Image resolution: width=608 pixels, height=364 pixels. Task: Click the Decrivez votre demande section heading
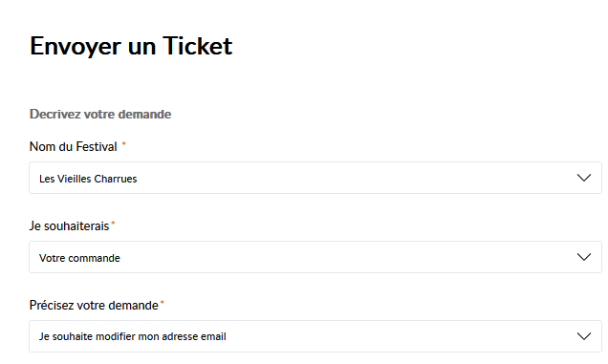(x=100, y=114)
